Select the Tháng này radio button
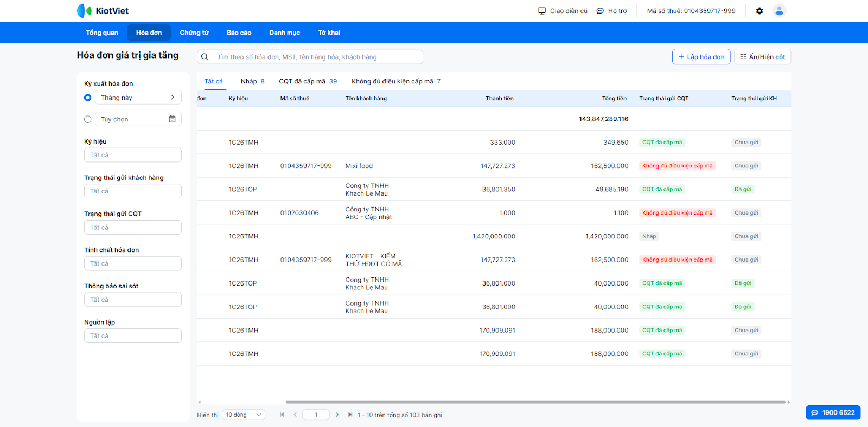 pyautogui.click(x=88, y=98)
